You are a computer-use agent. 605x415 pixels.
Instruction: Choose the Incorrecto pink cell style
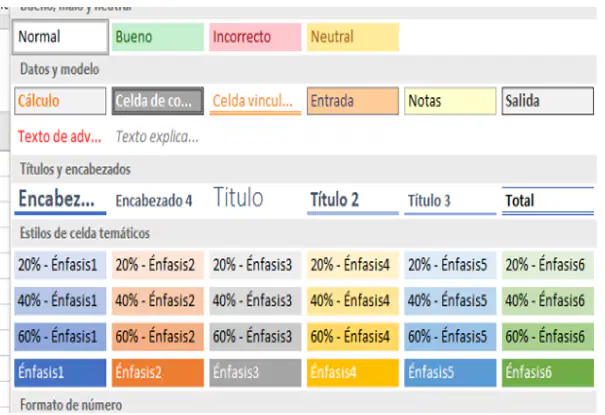tap(255, 37)
